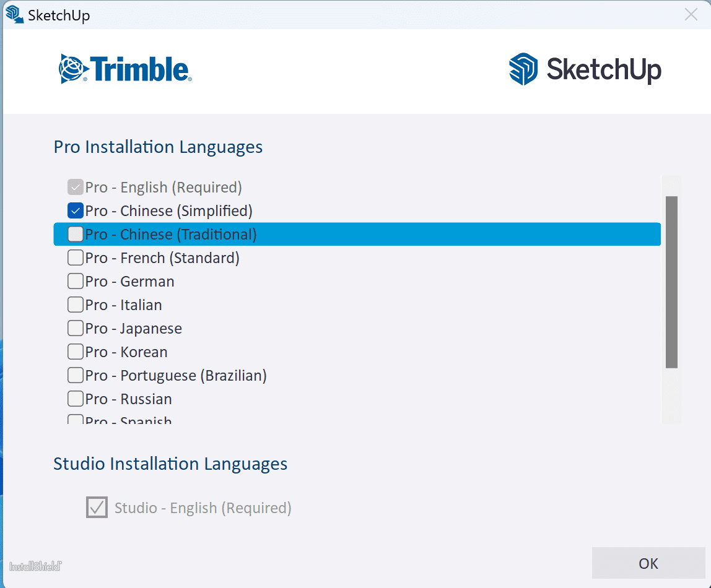This screenshot has height=588, width=711.
Task: Check Pro - French (Standard) language
Action: (76, 258)
